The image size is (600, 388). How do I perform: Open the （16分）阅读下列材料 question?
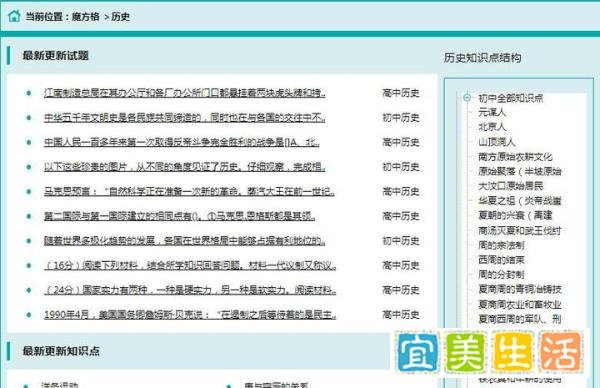pyautogui.click(x=190, y=265)
